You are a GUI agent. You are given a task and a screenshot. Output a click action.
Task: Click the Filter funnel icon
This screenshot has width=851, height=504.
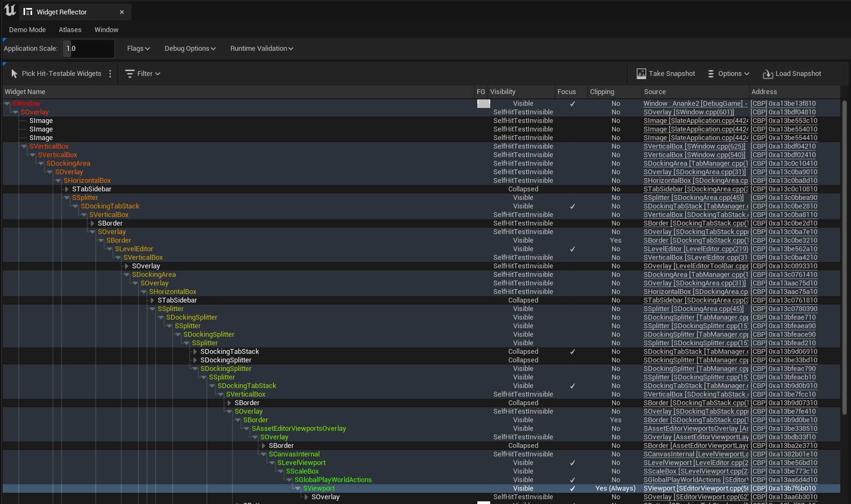(129, 74)
